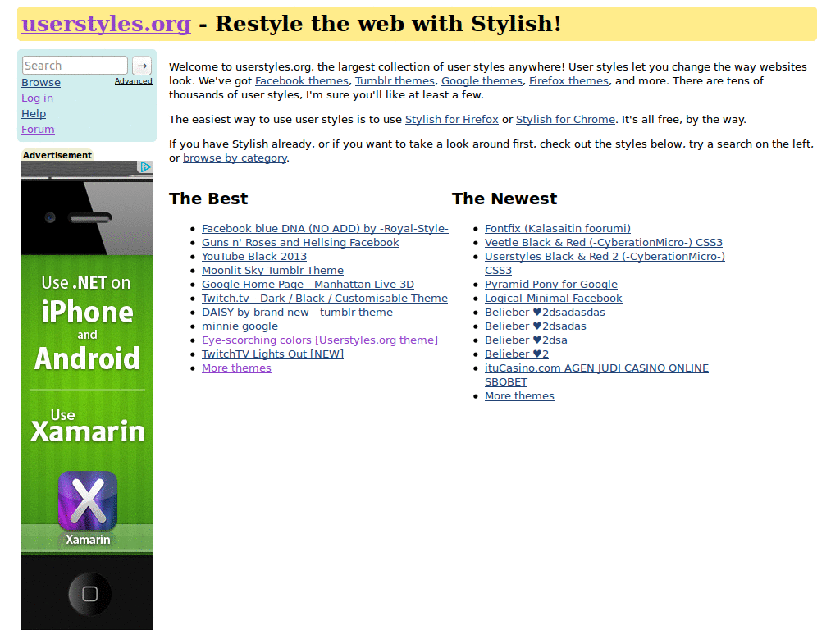Follow Stylish for Firefox link
Viewport: 840px width, 630px height.
(452, 120)
